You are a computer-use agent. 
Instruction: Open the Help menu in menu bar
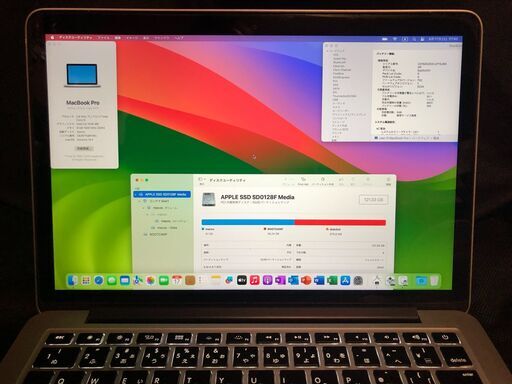click(179, 38)
